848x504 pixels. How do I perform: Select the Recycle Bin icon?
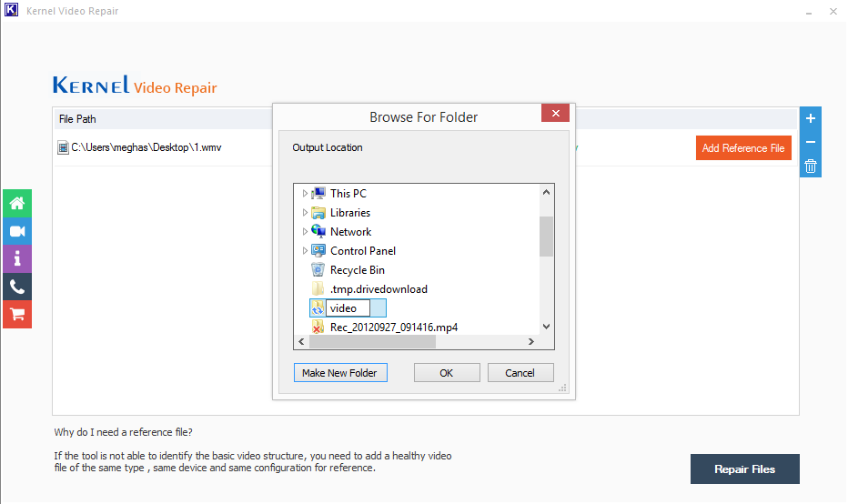click(x=318, y=270)
